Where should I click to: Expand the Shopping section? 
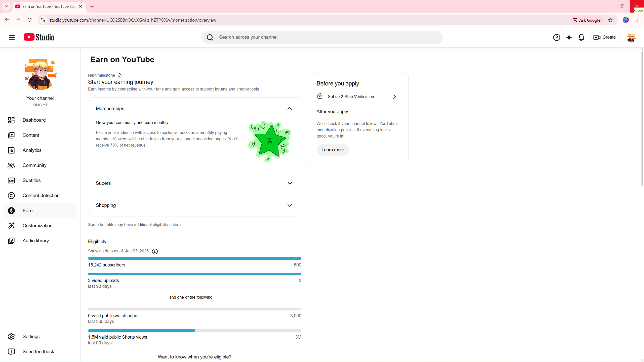pyautogui.click(x=290, y=205)
